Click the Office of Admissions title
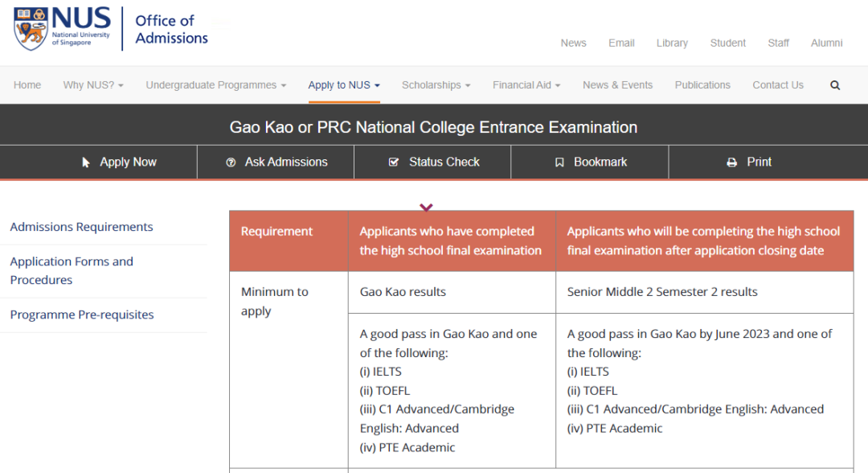Image resolution: width=868 pixels, height=473 pixels. point(172,29)
